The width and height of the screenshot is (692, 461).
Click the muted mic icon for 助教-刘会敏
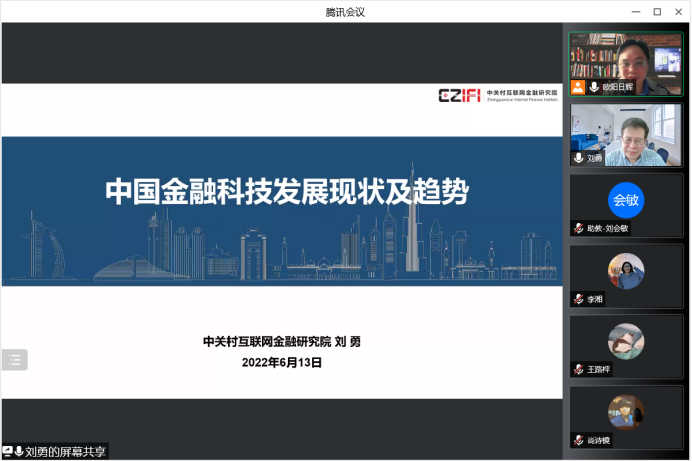578,228
